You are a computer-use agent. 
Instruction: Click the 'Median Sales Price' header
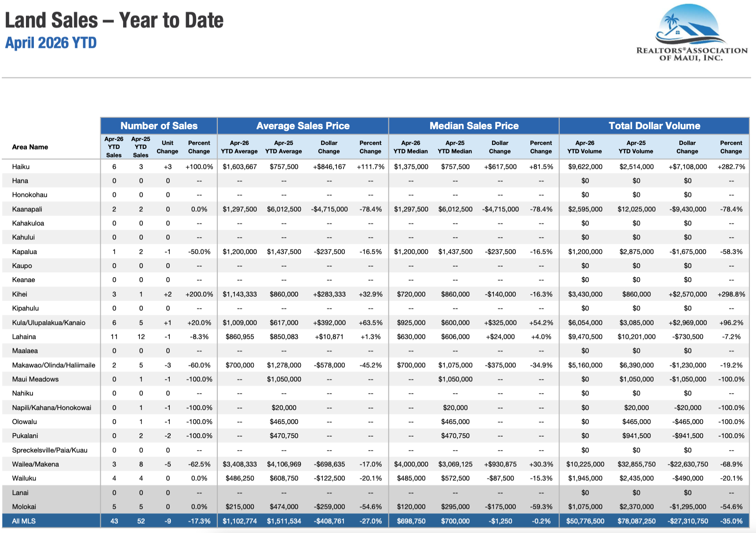pyautogui.click(x=474, y=126)
